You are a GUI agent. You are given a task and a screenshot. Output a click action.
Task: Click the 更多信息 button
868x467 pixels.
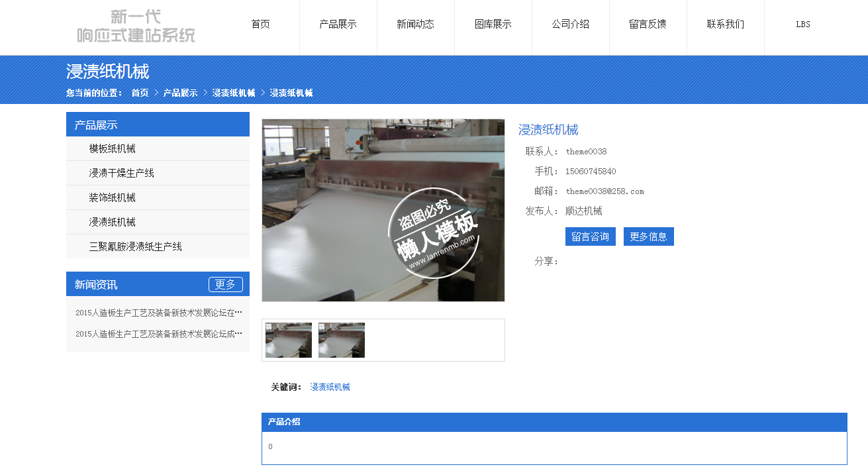pyautogui.click(x=649, y=236)
